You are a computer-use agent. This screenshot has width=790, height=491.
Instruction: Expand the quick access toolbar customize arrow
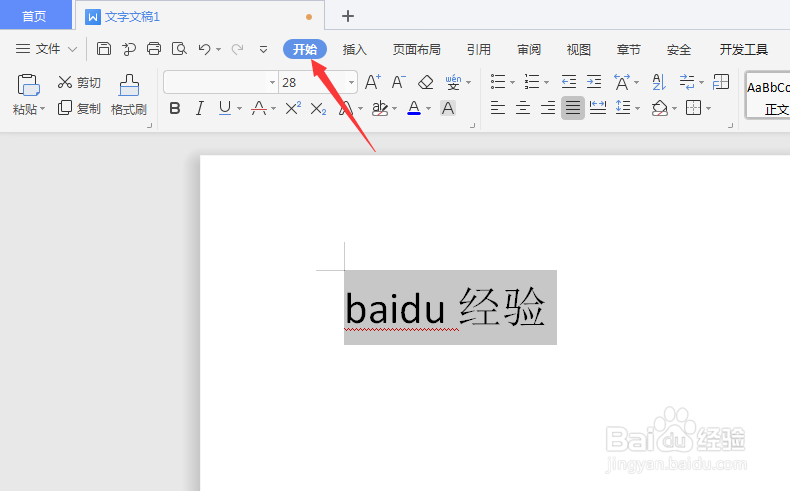click(x=263, y=49)
